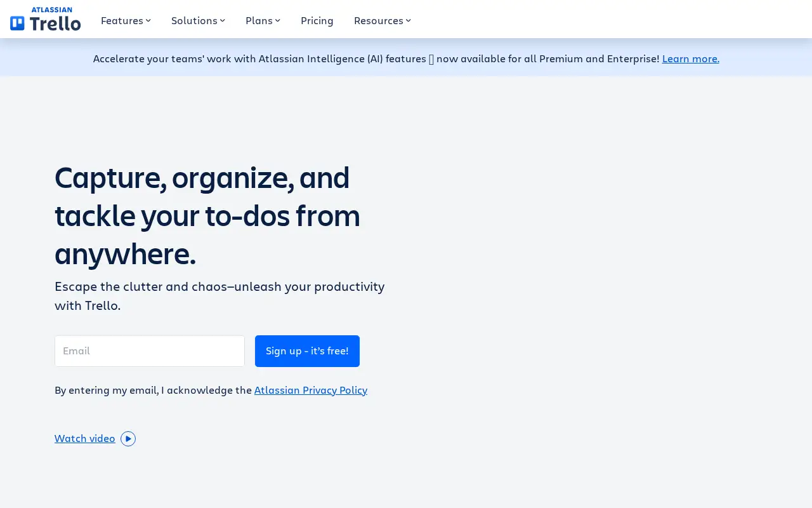Click the Email input field
812x508 pixels.
point(150,351)
